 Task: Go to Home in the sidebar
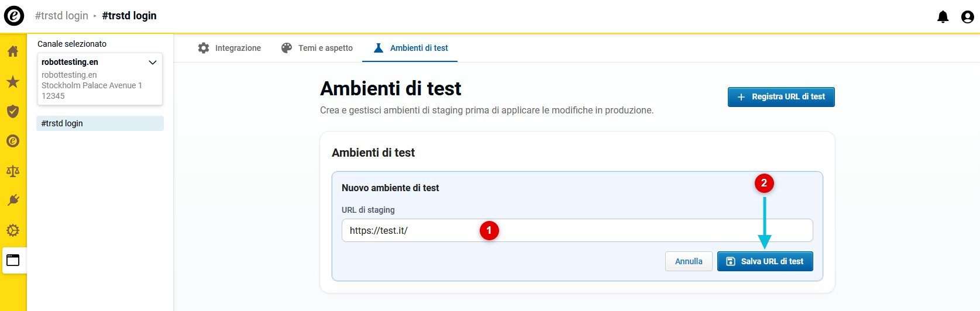point(13,51)
